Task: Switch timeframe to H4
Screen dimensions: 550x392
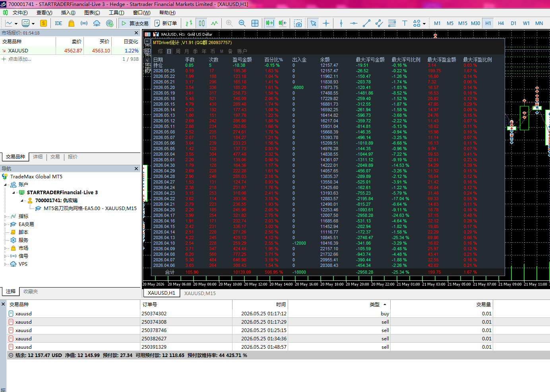Action: [x=501, y=23]
